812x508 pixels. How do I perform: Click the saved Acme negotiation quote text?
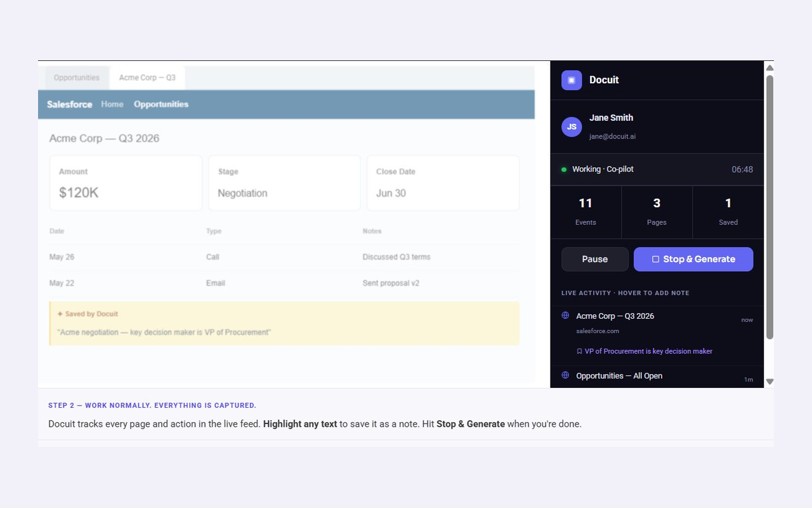164,332
